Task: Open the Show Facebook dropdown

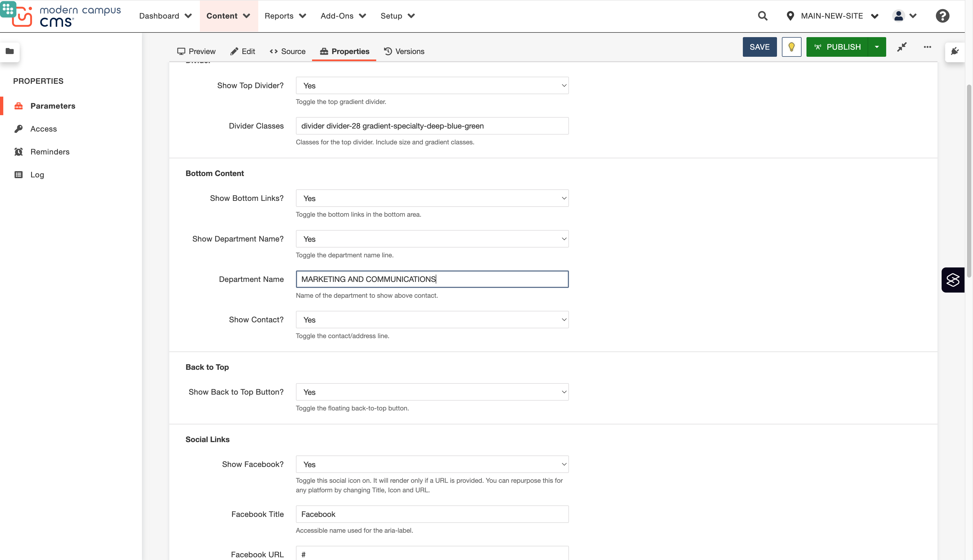Action: coord(432,464)
